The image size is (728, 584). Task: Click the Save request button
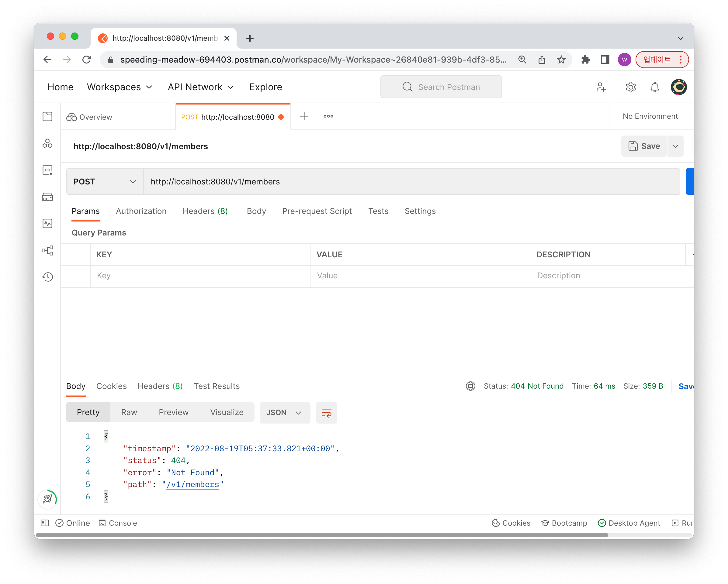[x=643, y=146]
